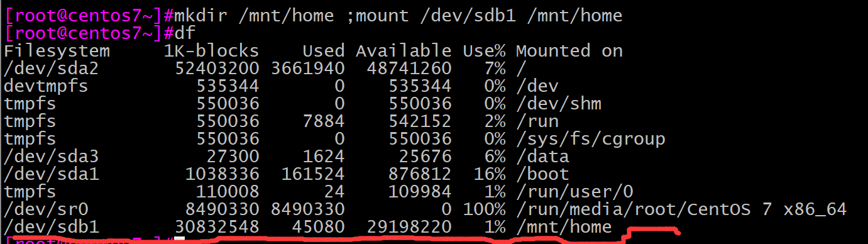Click the 'Available' column header

[404, 50]
